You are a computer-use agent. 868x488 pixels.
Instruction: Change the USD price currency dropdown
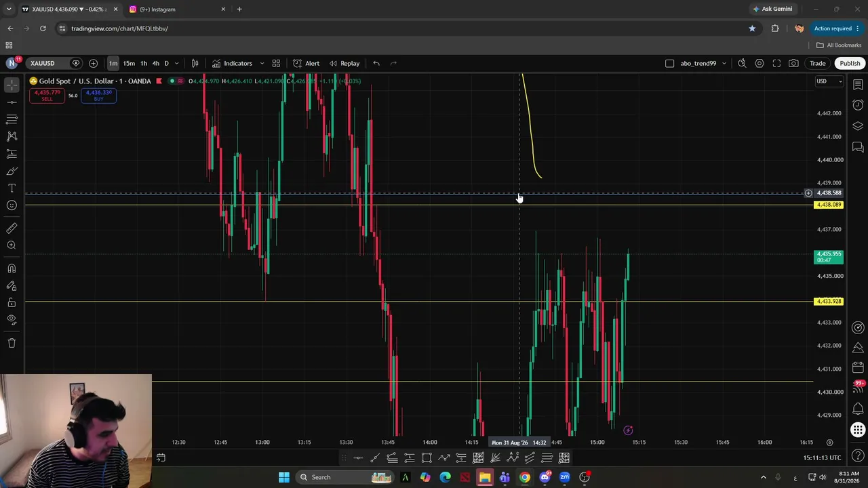coord(829,81)
